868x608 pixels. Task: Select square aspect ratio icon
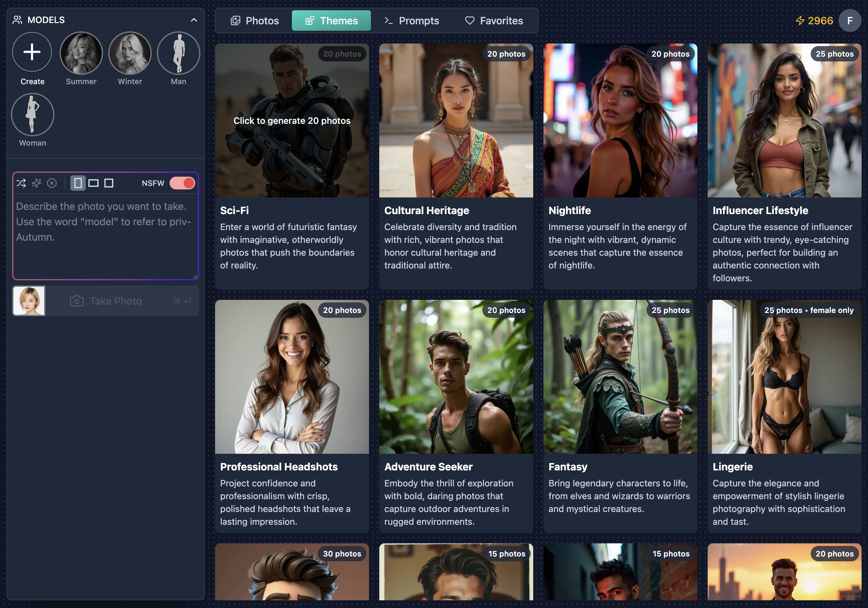tap(109, 183)
